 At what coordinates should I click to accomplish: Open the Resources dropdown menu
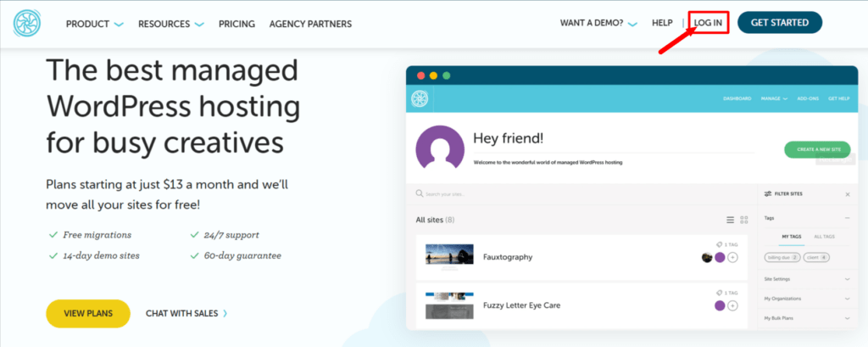coord(171,24)
